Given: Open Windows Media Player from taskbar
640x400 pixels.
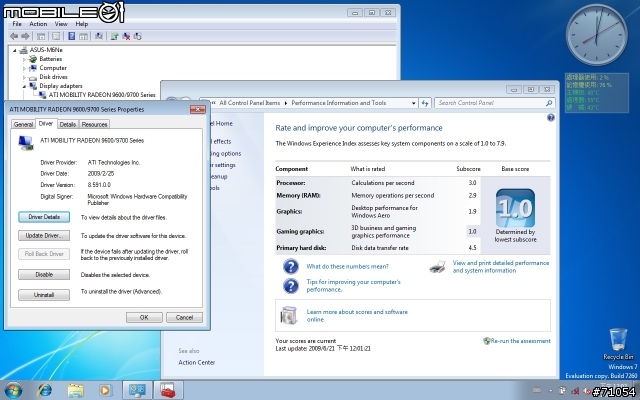Looking at the screenshot, I should [x=105, y=390].
